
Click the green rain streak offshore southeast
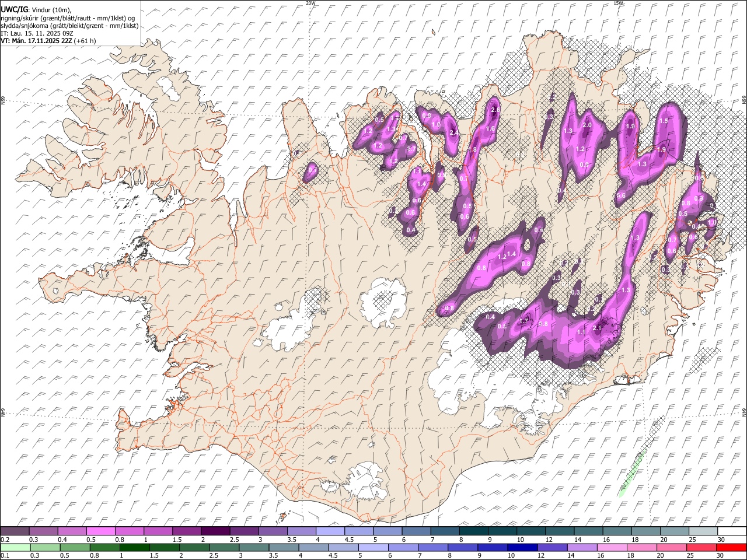(631, 474)
